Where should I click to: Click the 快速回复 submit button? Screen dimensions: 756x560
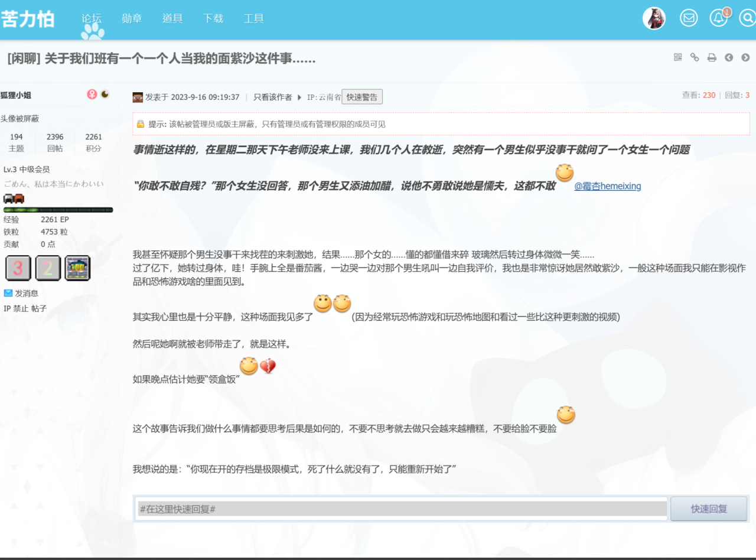pos(709,509)
